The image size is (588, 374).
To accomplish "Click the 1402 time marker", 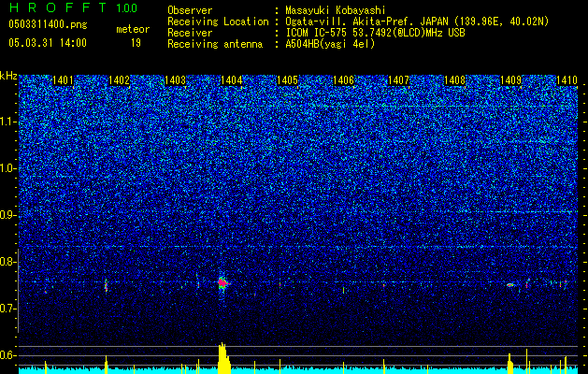I will [x=119, y=80].
